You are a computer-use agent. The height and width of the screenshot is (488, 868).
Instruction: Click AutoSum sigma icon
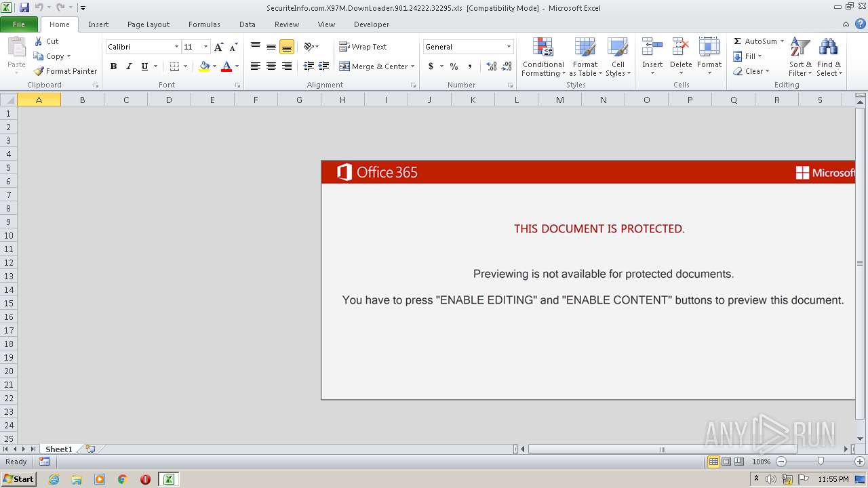click(x=738, y=41)
